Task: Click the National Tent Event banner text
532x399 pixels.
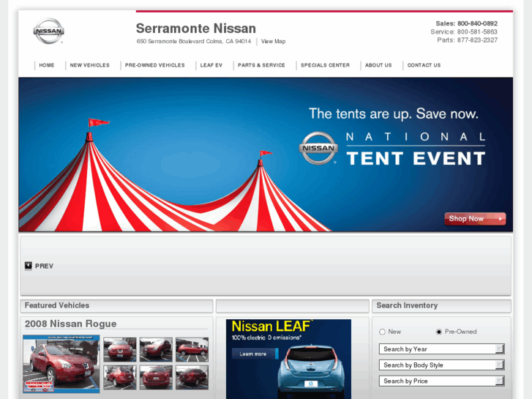Action: [x=416, y=150]
